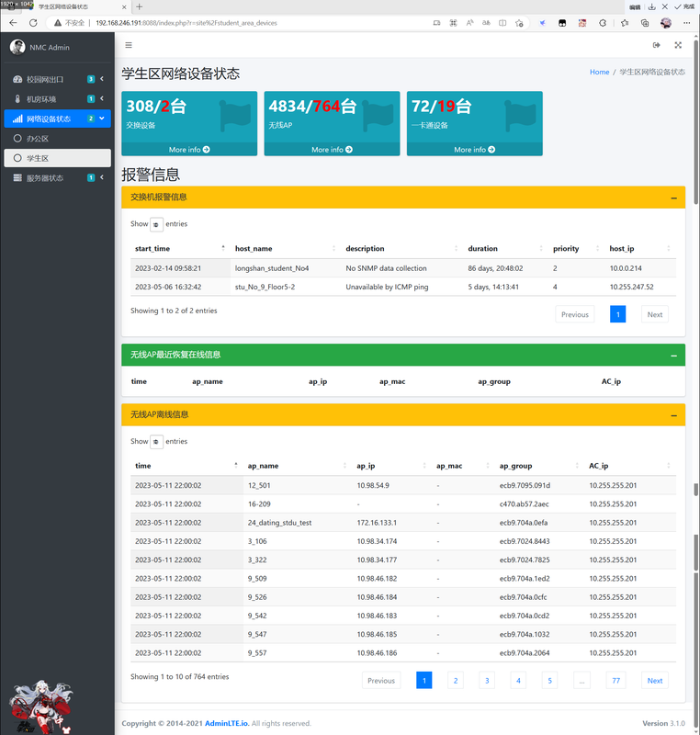Toggle sort on AC_ip column in offline table

click(629, 466)
